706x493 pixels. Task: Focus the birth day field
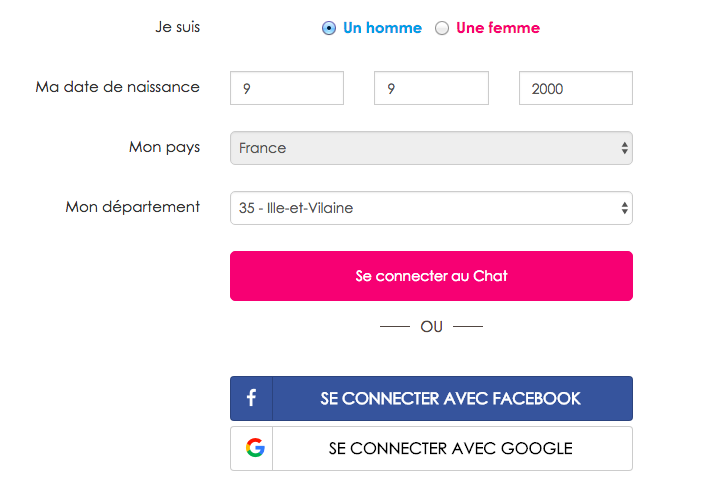coord(287,88)
